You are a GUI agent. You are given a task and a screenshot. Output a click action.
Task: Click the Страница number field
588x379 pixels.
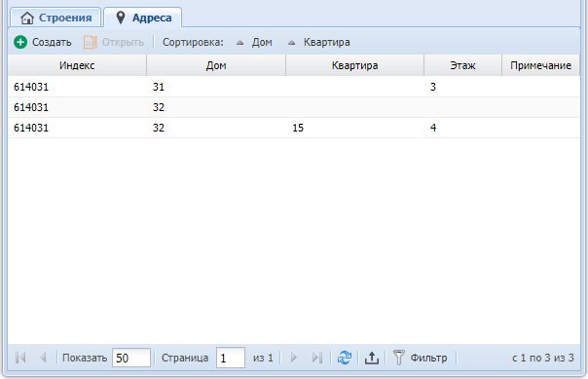click(x=231, y=358)
